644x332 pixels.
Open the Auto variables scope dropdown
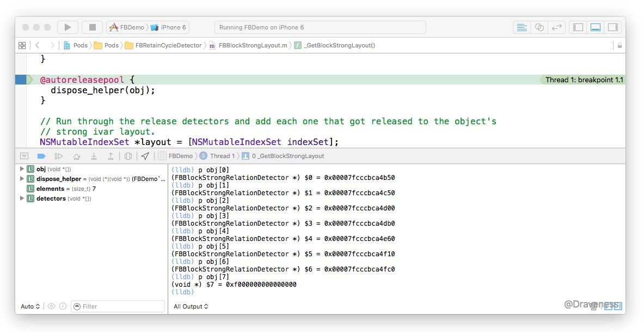point(30,306)
